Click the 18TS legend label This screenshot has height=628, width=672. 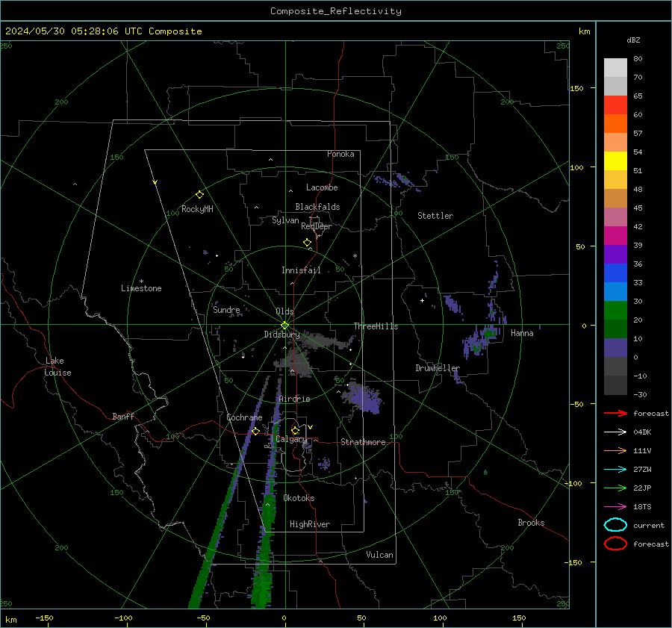[642, 507]
